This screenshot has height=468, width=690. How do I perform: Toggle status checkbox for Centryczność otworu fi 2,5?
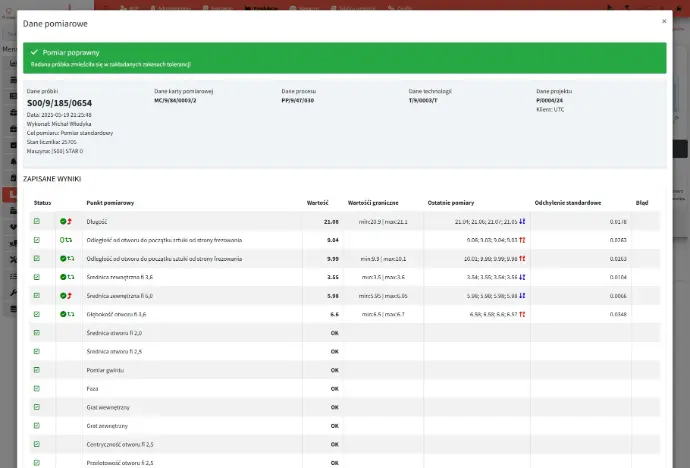tap(37, 444)
